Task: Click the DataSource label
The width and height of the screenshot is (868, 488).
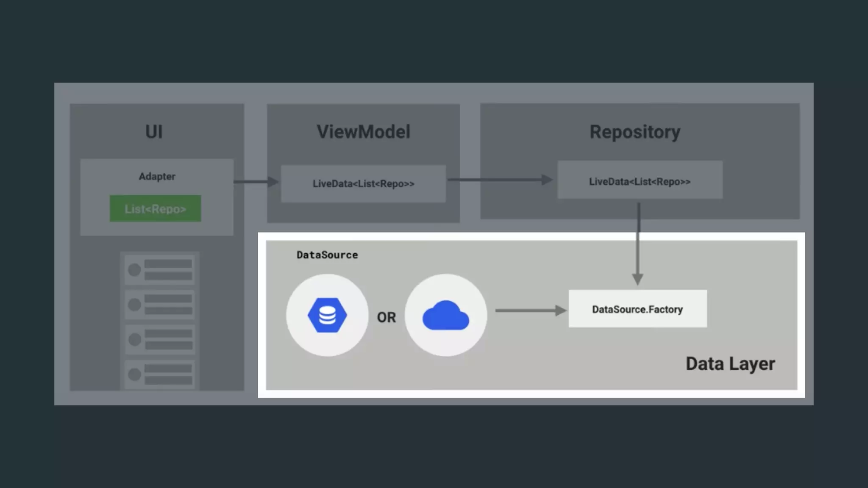Action: [x=327, y=255]
